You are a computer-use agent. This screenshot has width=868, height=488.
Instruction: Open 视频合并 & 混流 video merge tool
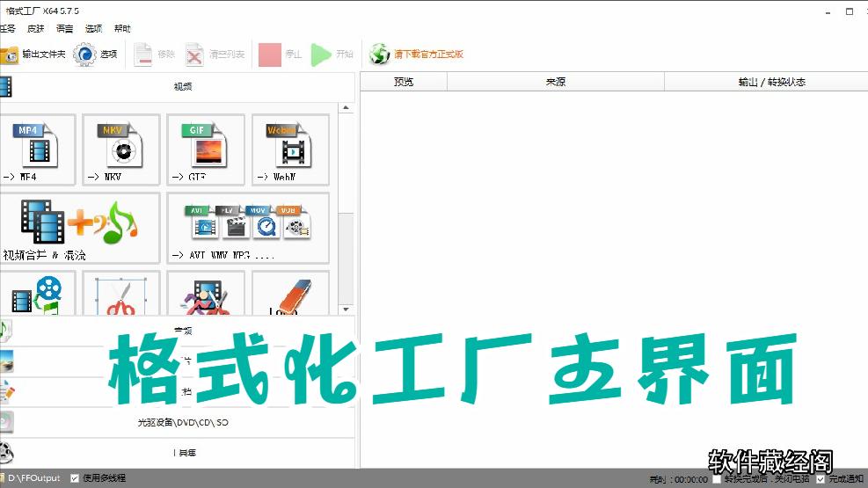click(x=79, y=228)
